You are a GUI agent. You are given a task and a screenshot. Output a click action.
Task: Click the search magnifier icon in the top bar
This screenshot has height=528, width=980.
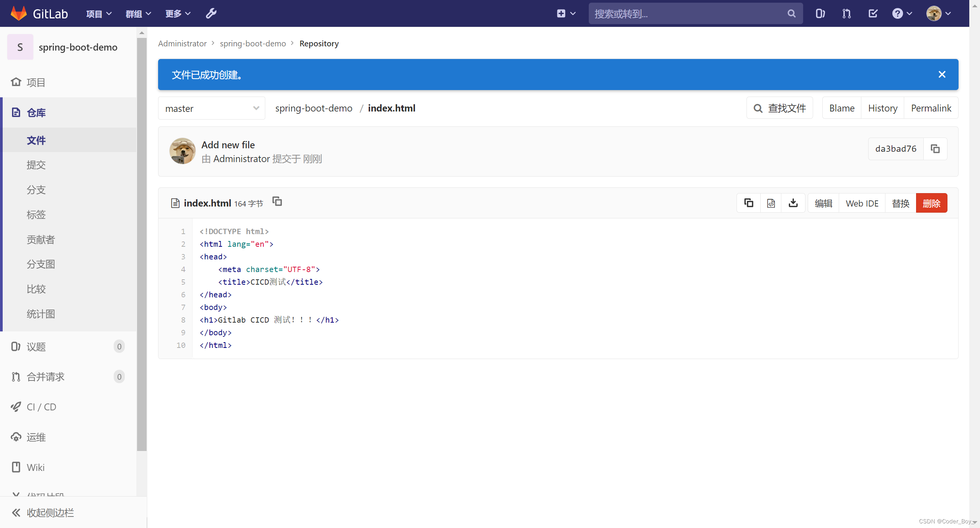792,14
